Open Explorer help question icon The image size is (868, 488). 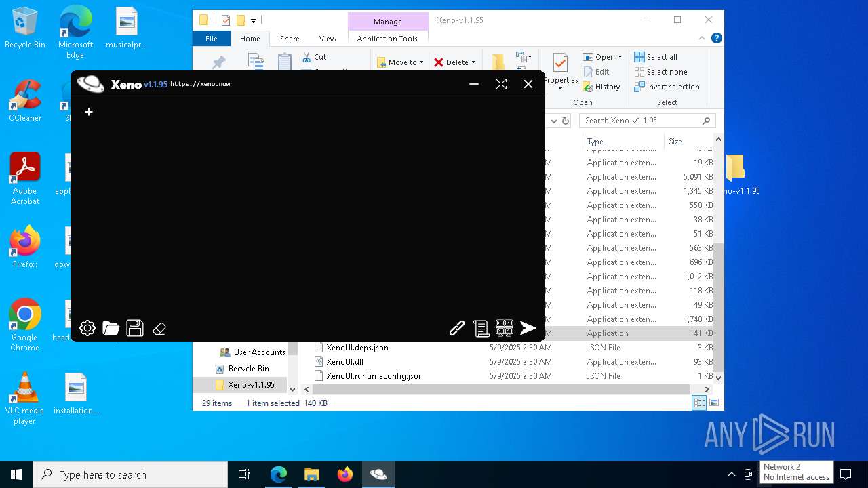click(x=716, y=39)
